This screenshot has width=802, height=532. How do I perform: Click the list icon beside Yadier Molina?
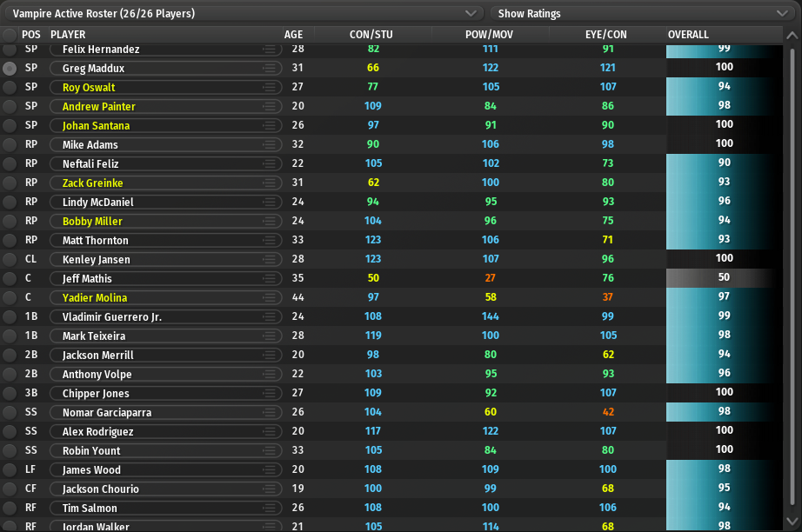tap(270, 297)
